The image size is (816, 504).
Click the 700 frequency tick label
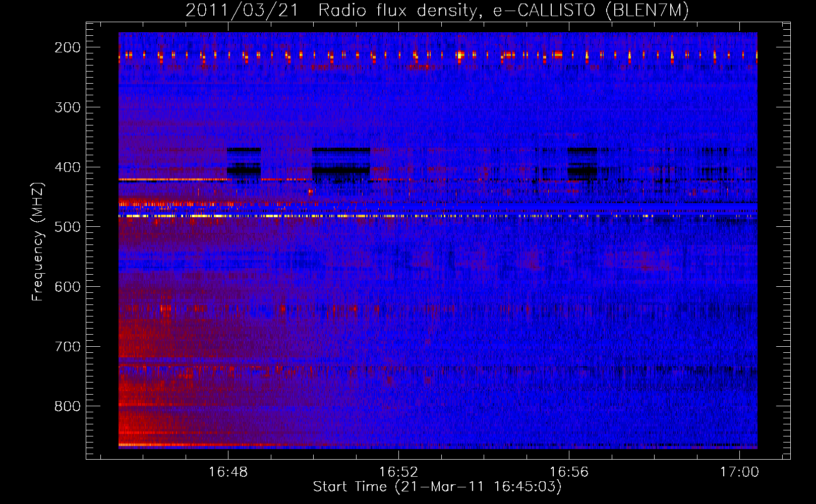pyautogui.click(x=68, y=347)
